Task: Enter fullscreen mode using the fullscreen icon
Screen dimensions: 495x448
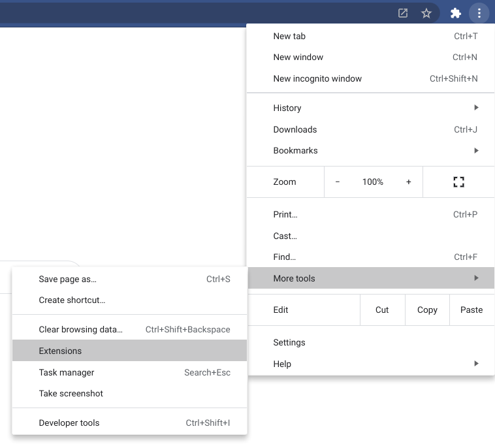Action: tap(458, 182)
